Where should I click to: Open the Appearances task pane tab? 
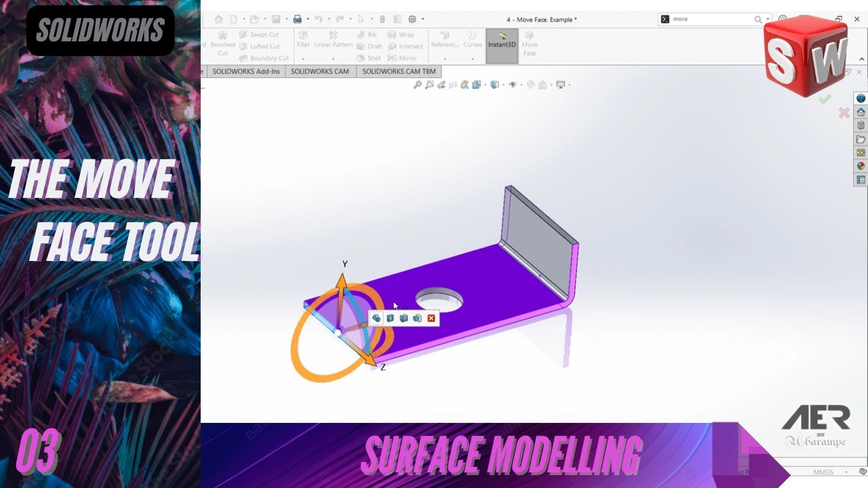[x=861, y=165]
